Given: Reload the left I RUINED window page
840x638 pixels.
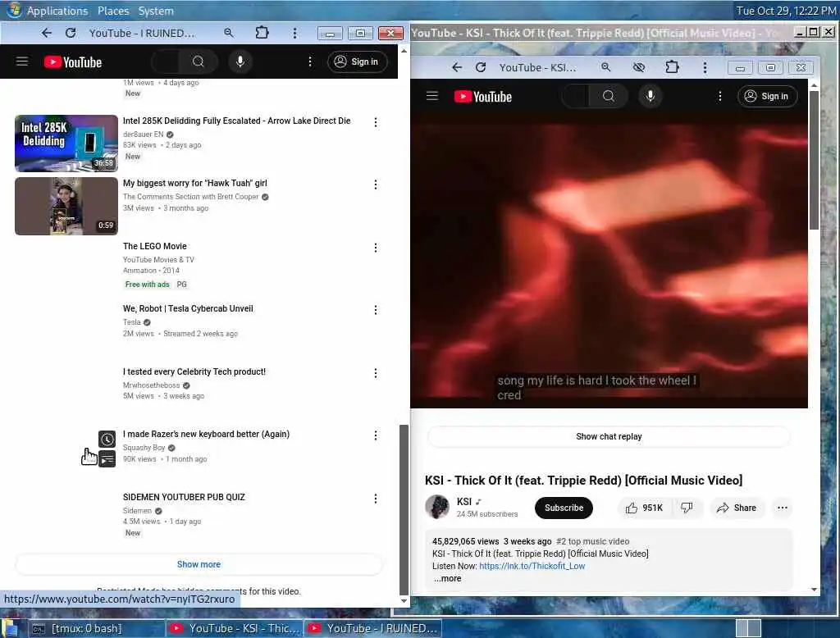Looking at the screenshot, I should click(x=71, y=34).
